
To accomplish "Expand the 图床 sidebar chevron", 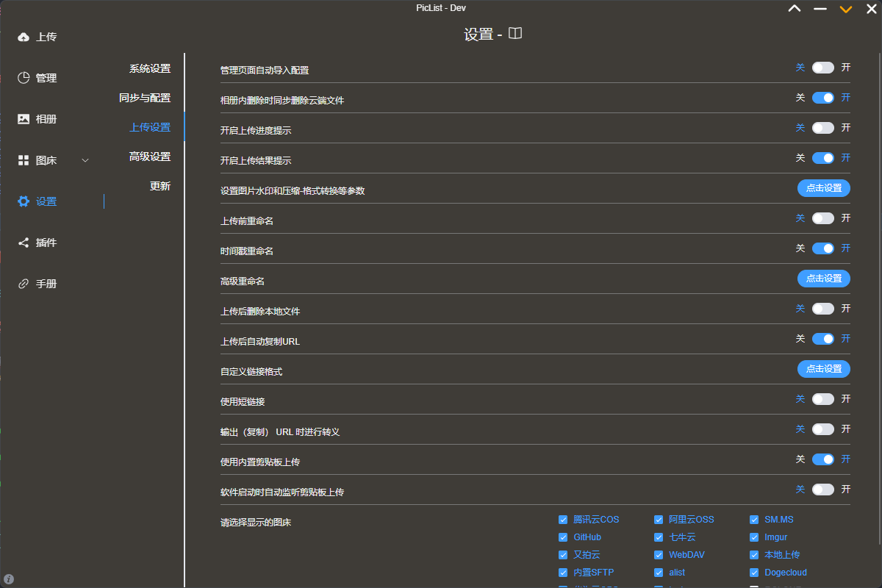I will [x=85, y=159].
